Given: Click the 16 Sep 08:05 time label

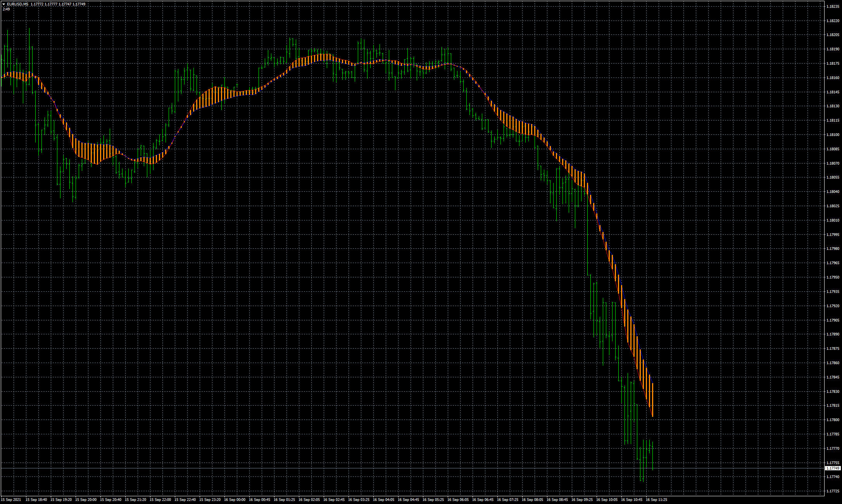Looking at the screenshot, I should 533,500.
